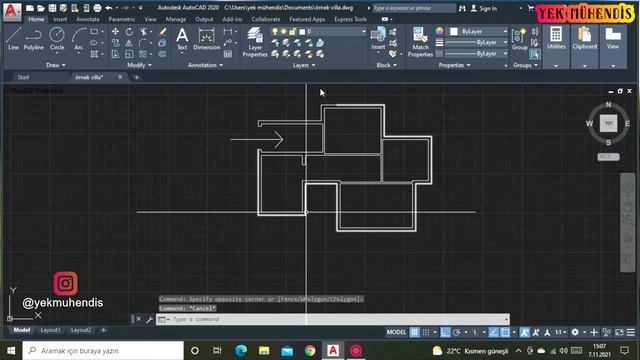Select the Dimension tool

207,39
